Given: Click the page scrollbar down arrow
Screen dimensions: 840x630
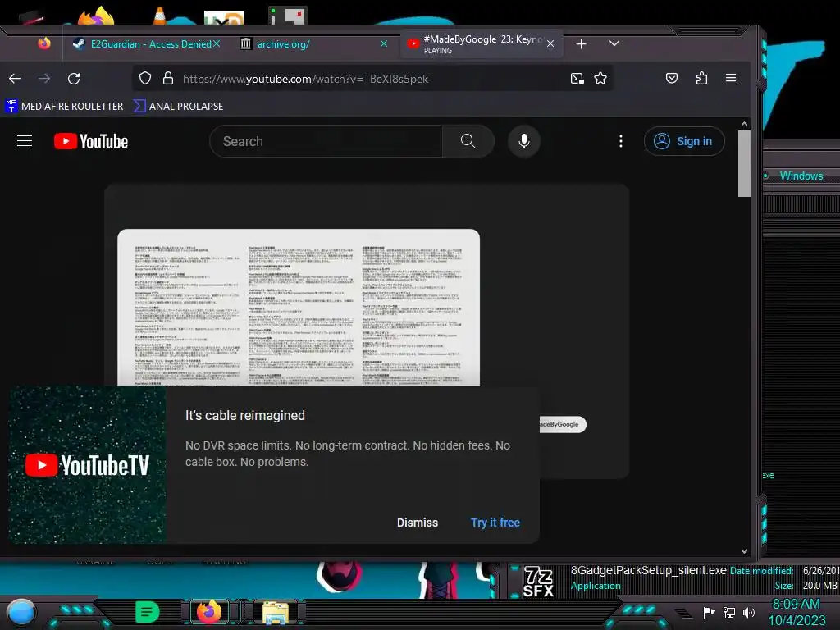Looking at the screenshot, I should pos(744,550).
